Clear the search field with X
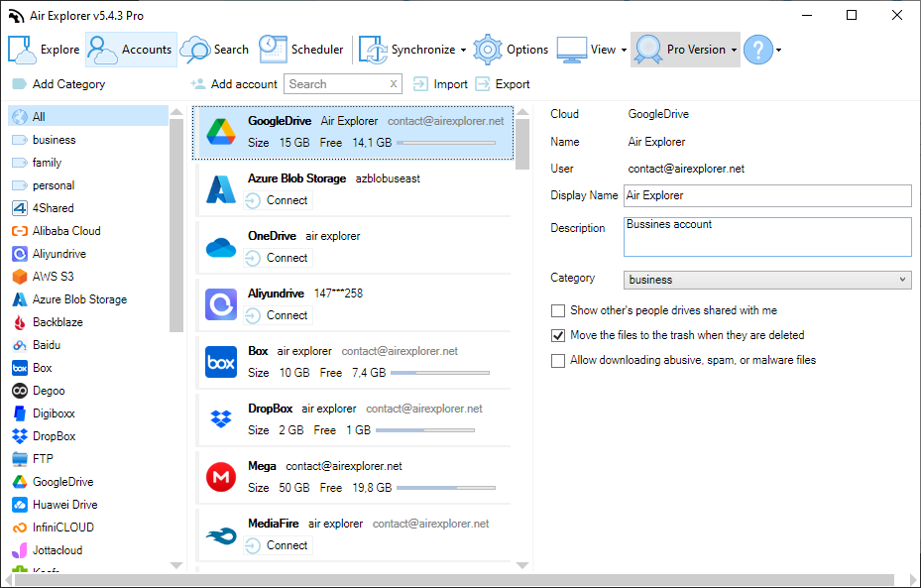Screen dimensions: 921x588 click(x=394, y=84)
